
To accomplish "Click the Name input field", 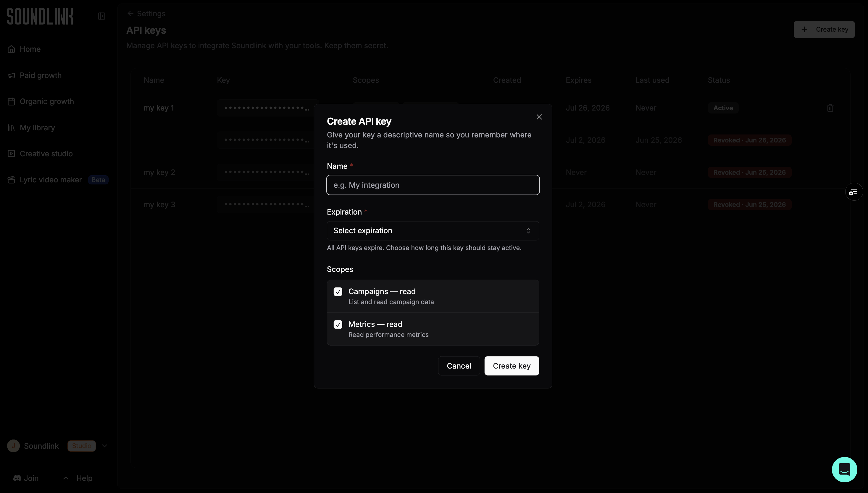I will pos(433,185).
